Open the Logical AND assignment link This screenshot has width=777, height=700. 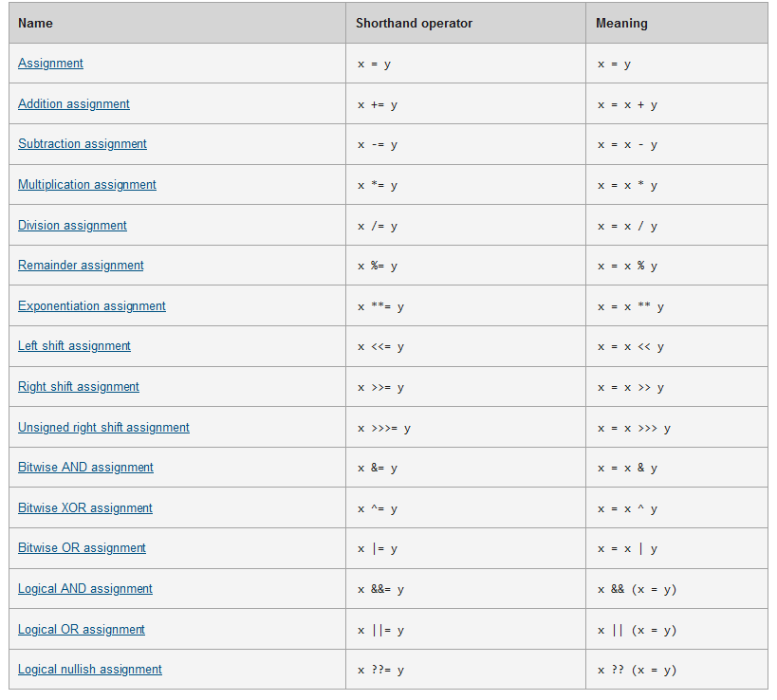(85, 589)
